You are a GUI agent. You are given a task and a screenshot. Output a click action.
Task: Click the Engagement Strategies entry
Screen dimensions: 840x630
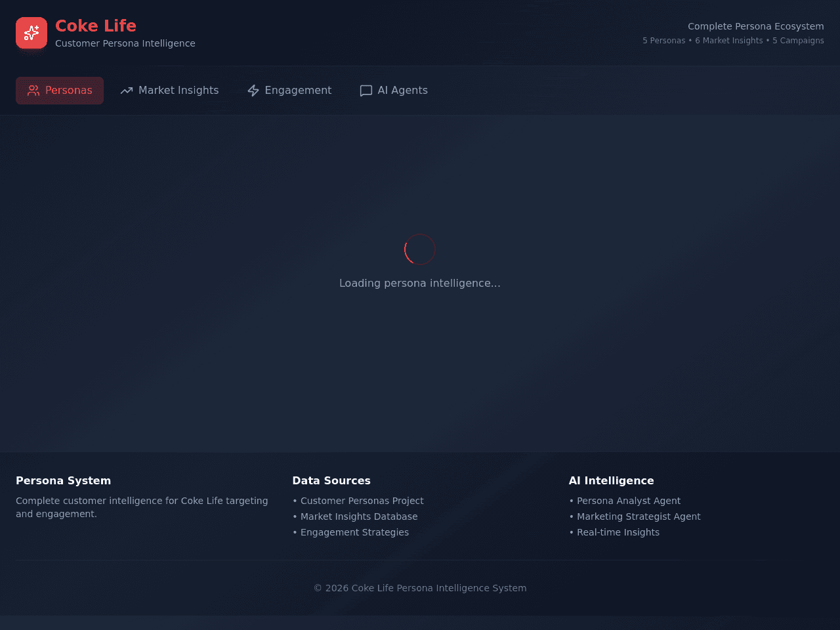pyautogui.click(x=350, y=532)
